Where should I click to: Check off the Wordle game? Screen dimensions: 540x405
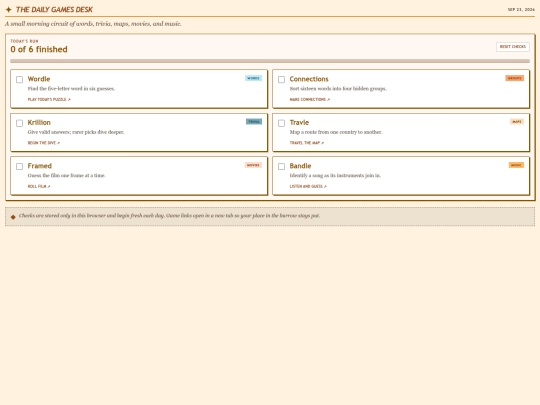tap(20, 80)
